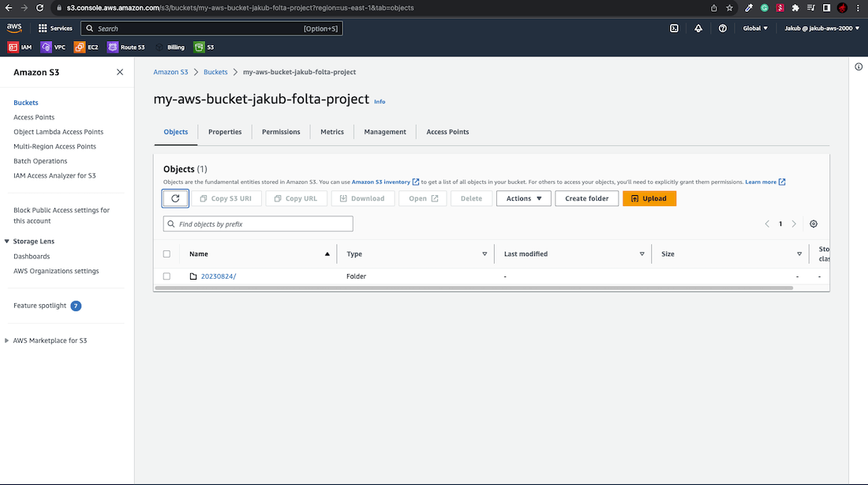Click the refresh objects icon button

[175, 198]
